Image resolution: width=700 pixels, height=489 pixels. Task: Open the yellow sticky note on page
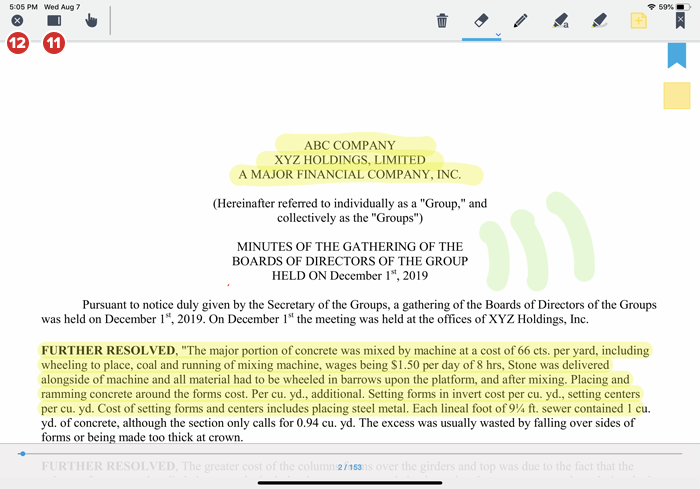click(x=676, y=97)
